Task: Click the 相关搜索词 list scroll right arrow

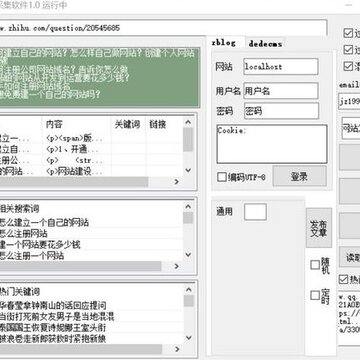Action: tap(176, 266)
